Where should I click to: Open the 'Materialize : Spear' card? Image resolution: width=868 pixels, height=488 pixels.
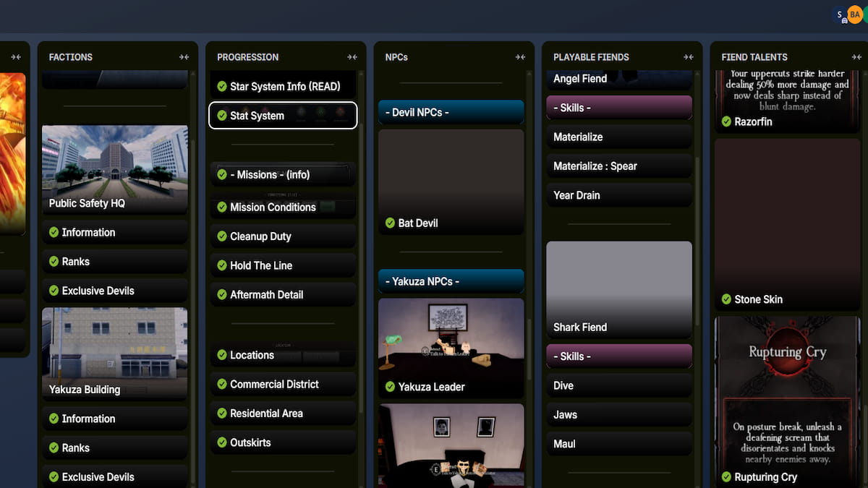pyautogui.click(x=619, y=166)
